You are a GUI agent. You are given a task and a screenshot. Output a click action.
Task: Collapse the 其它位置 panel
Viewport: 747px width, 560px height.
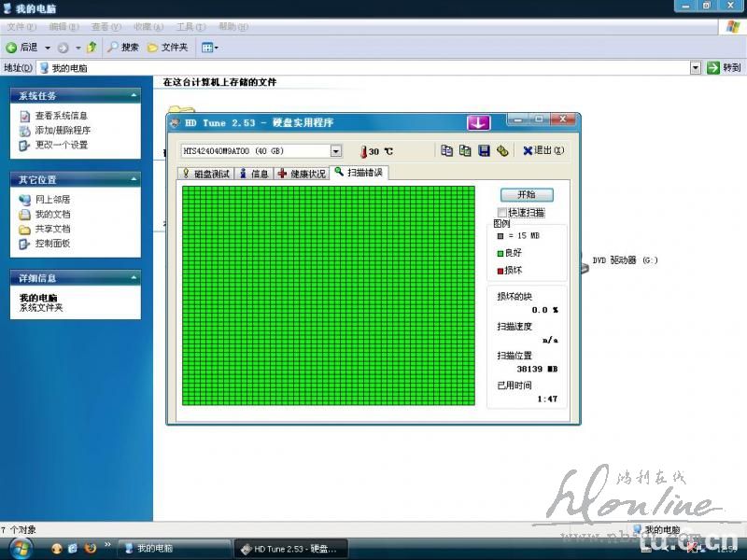[x=134, y=179]
